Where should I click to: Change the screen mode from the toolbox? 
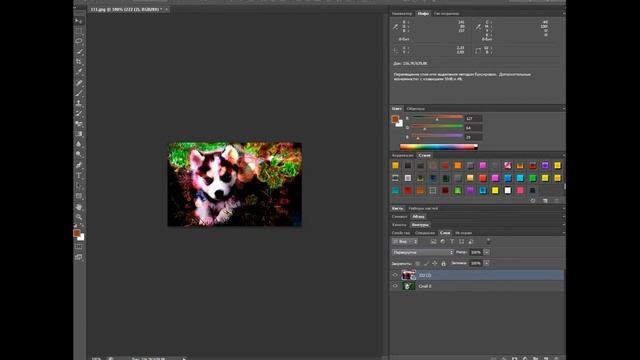click(x=79, y=257)
